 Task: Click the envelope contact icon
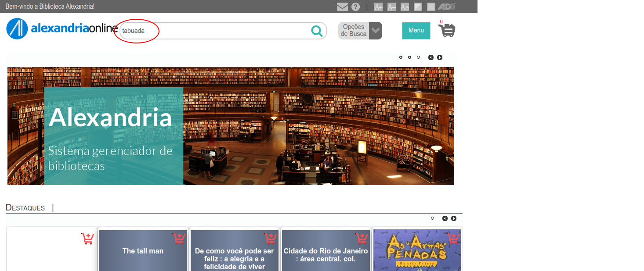tap(342, 7)
